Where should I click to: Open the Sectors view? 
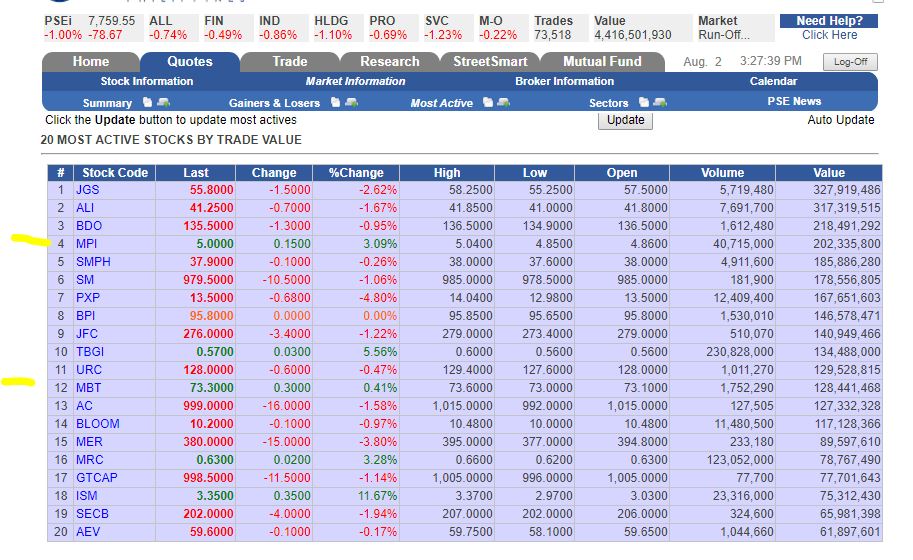608,103
